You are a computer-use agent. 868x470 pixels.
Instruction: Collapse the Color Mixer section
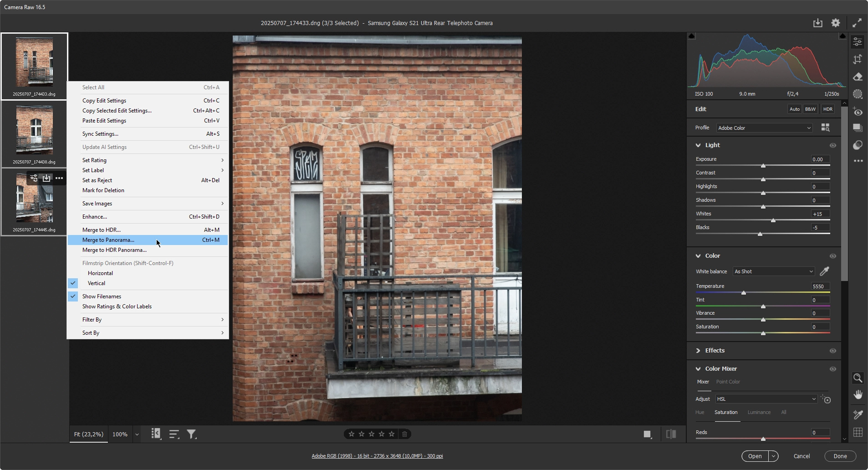[698, 369]
